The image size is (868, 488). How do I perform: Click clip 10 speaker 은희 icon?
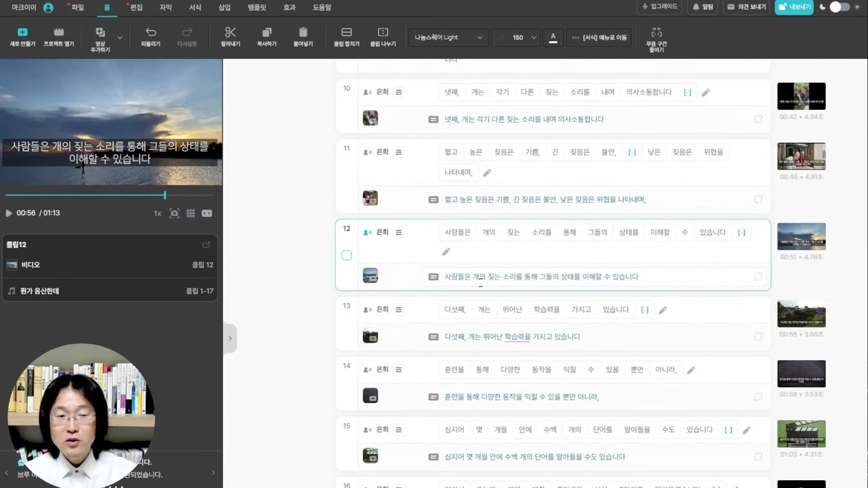[x=367, y=92]
